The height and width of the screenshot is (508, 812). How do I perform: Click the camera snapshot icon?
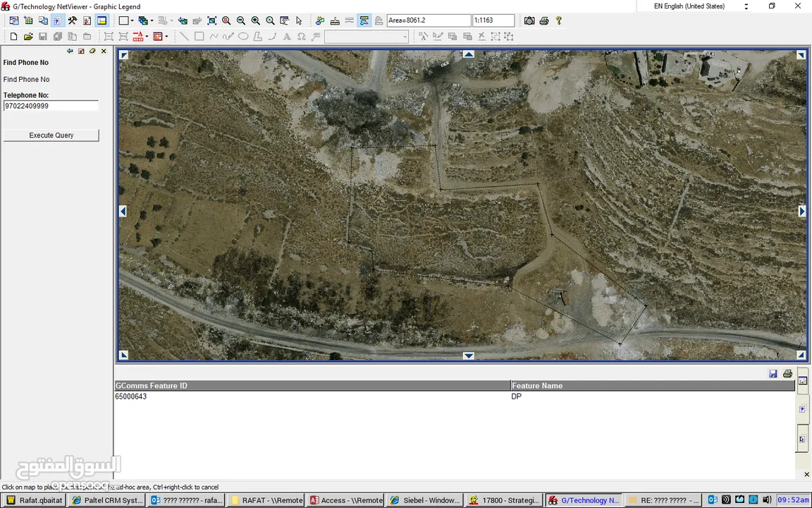click(529, 21)
